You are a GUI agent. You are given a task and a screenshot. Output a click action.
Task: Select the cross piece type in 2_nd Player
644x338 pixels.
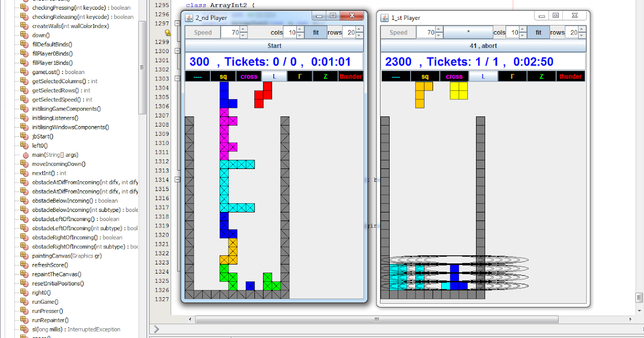click(x=248, y=76)
